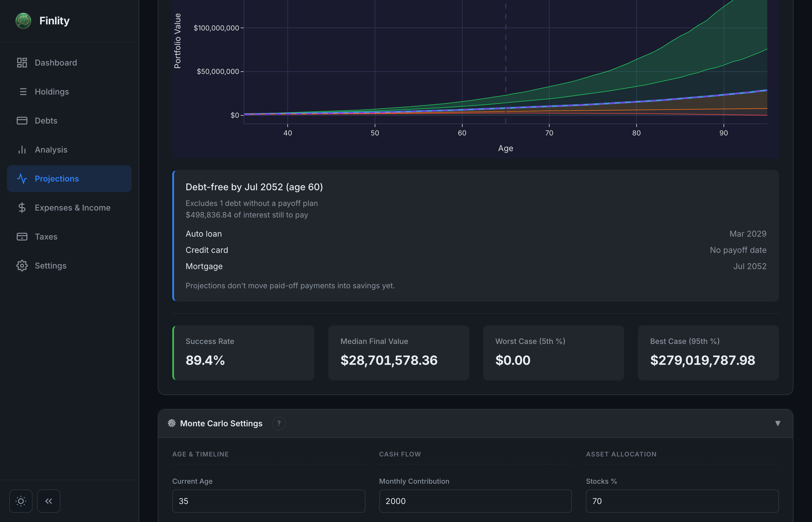This screenshot has height=522, width=812.
Task: Click the Auto loan debt row
Action: point(476,234)
